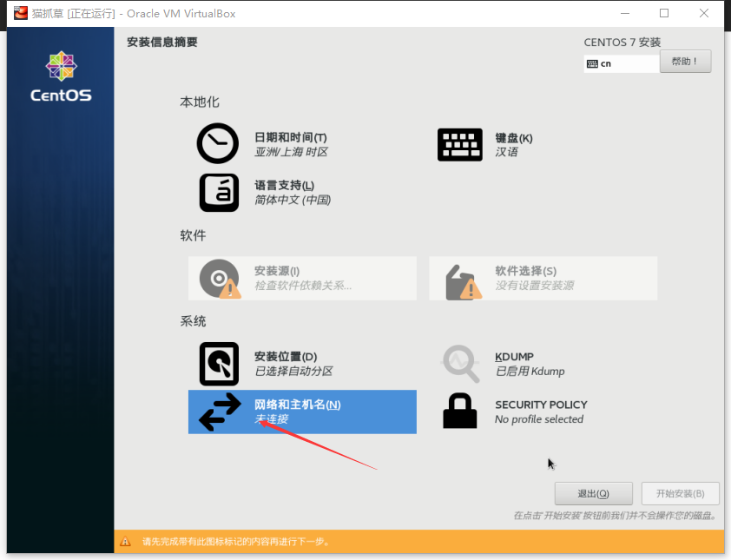731x560 pixels.
Task: Click the 开始安装(B) begin install button
Action: (680, 494)
